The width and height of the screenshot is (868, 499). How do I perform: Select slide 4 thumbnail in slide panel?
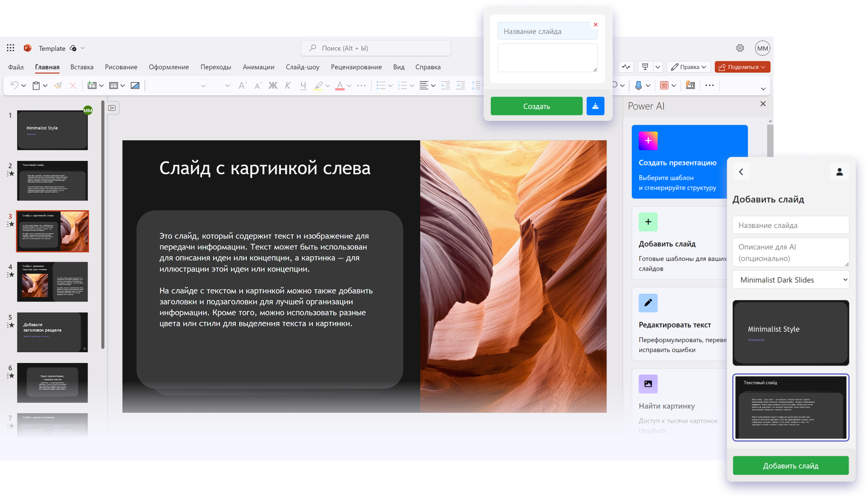[x=52, y=282]
